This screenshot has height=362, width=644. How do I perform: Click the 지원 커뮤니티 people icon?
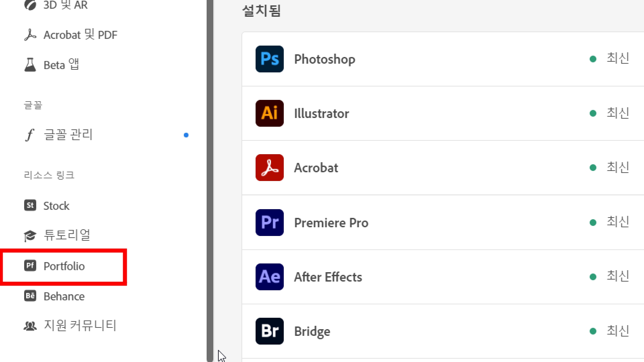pos(30,326)
